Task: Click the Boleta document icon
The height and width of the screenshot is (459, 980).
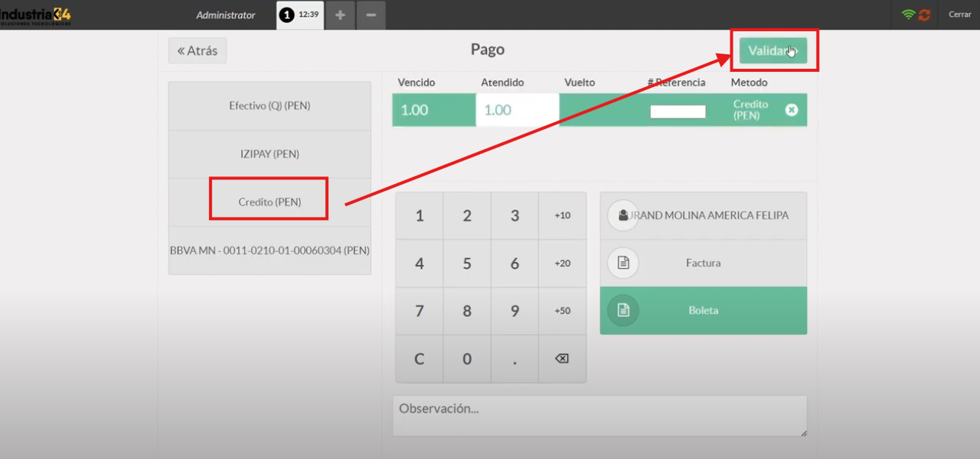Action: pos(623,311)
